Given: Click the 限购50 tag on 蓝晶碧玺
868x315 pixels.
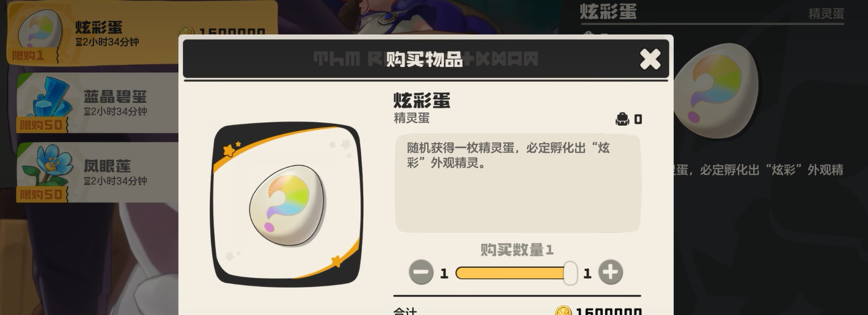Looking at the screenshot, I should coord(42,125).
